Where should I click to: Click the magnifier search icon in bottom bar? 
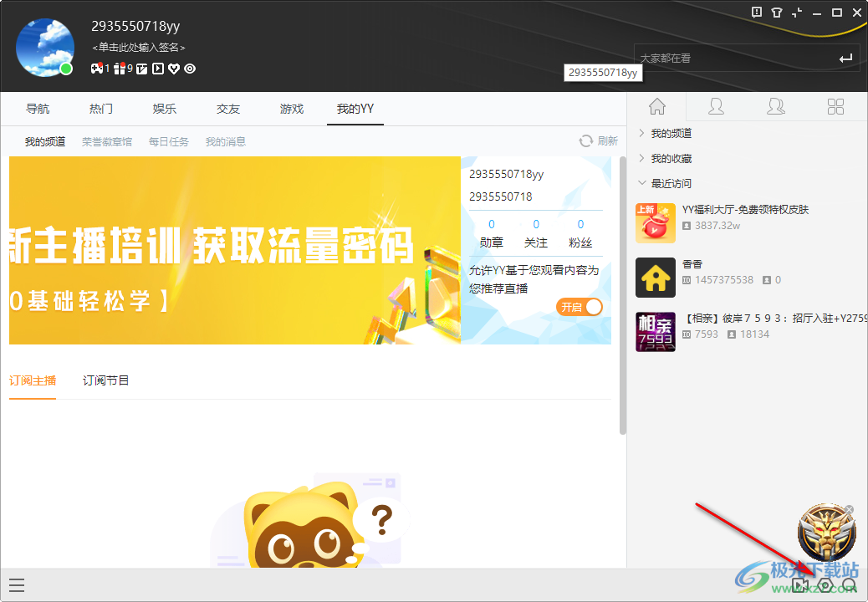[849, 584]
